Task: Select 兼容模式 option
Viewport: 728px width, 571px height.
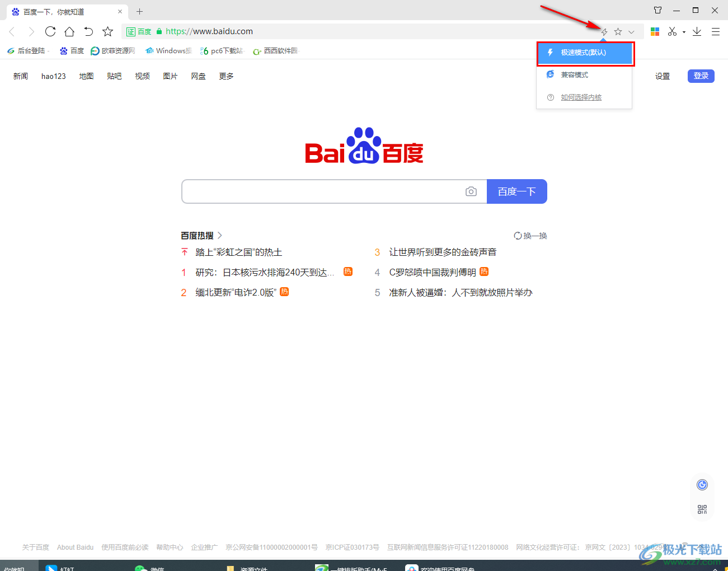Action: (x=585, y=75)
